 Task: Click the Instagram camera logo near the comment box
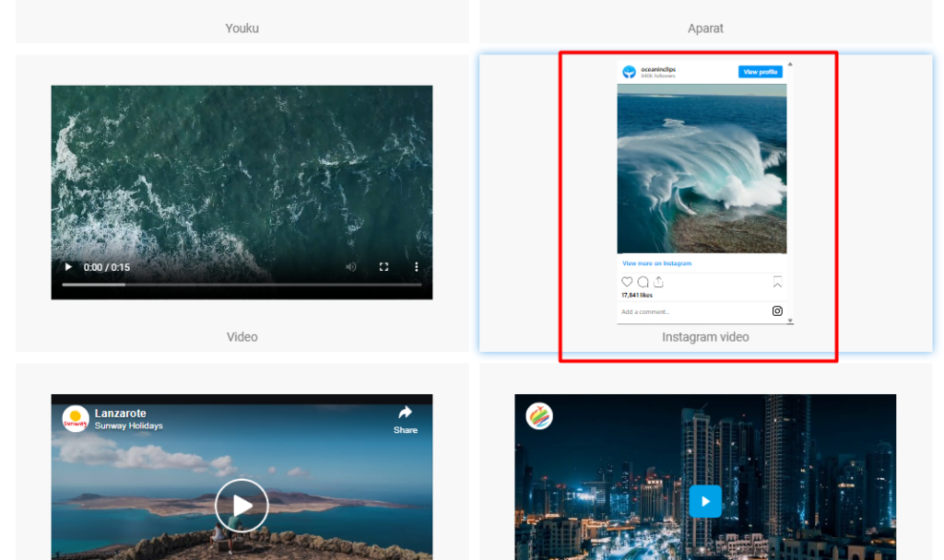coord(777,311)
